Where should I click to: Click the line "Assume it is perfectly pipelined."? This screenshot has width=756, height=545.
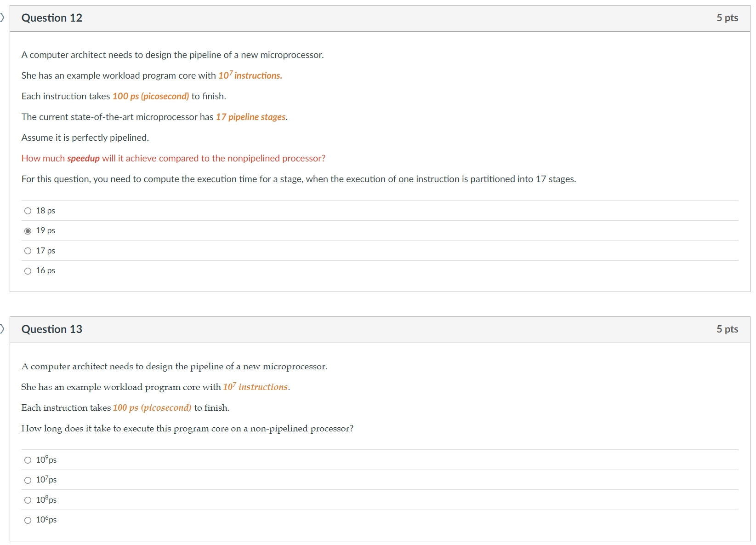click(x=85, y=138)
